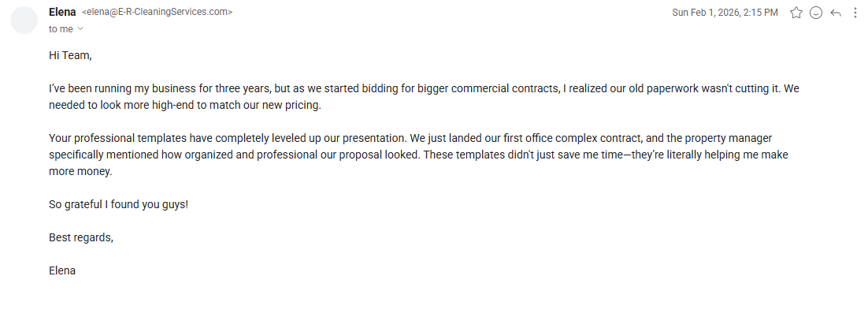This screenshot has height=317, width=868.
Task: Expand recipient details arrow beside "to me"
Action: click(80, 29)
